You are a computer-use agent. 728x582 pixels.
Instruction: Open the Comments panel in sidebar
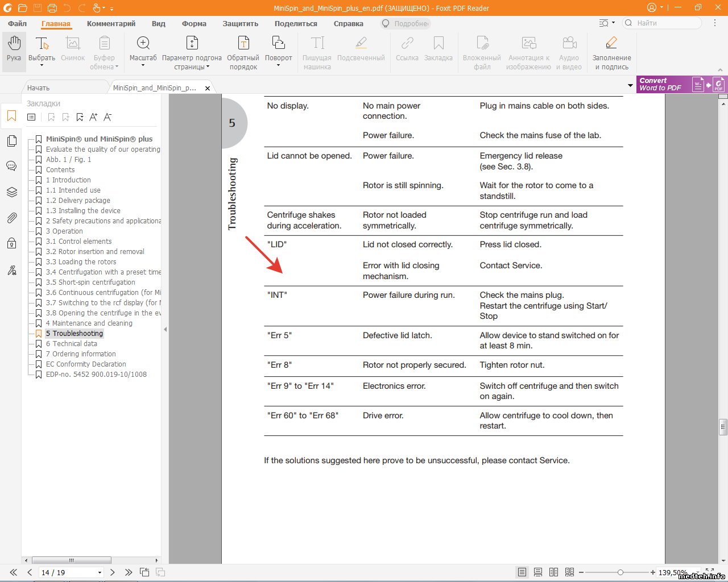11,166
